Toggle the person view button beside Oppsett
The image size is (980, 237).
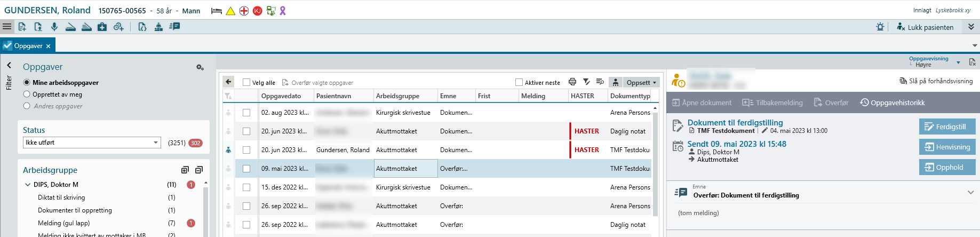pos(616,82)
